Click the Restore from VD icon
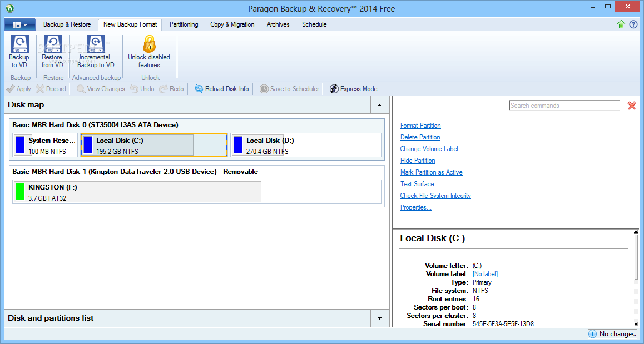The height and width of the screenshot is (344, 644). [x=53, y=44]
